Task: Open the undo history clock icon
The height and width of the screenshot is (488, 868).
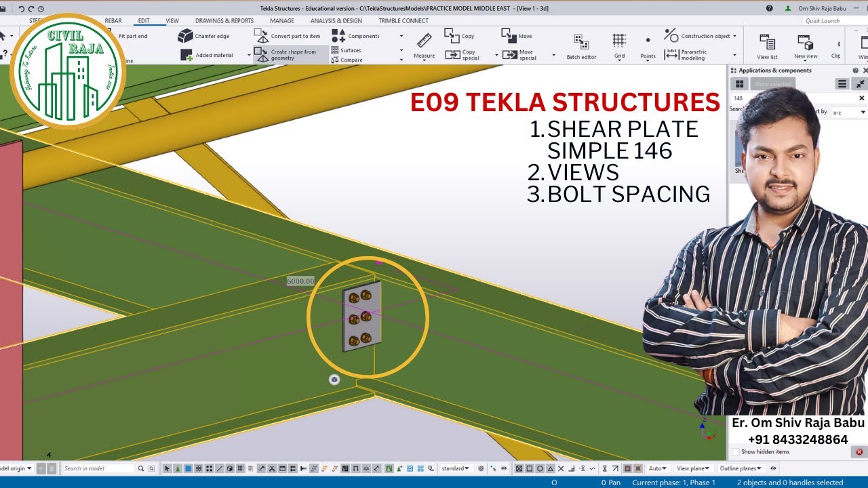Action: pos(41,8)
